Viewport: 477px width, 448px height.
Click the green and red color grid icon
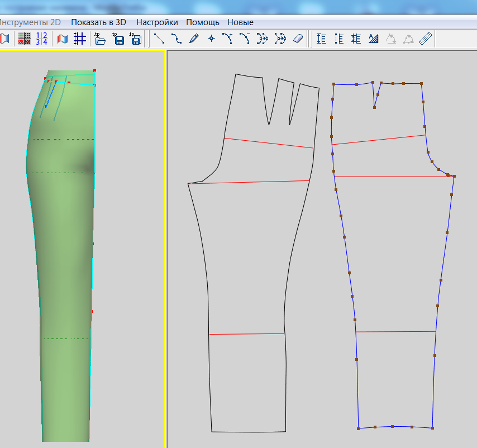(x=24, y=39)
